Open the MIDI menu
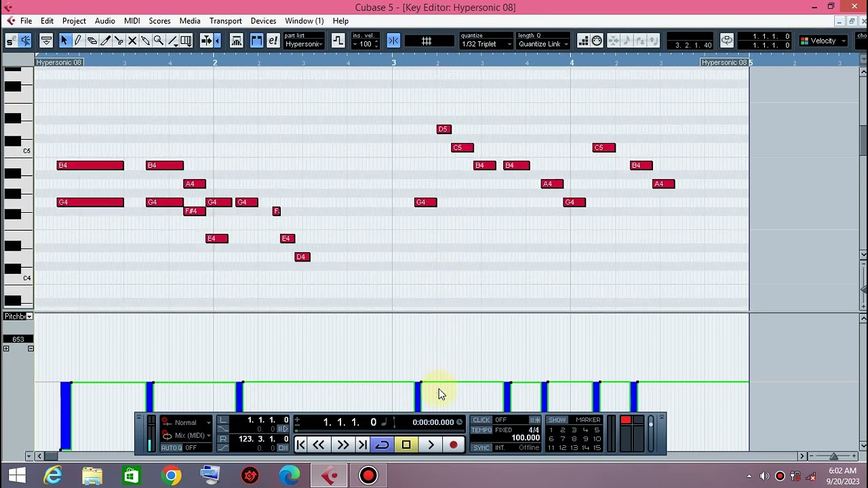868x488 pixels. [132, 21]
